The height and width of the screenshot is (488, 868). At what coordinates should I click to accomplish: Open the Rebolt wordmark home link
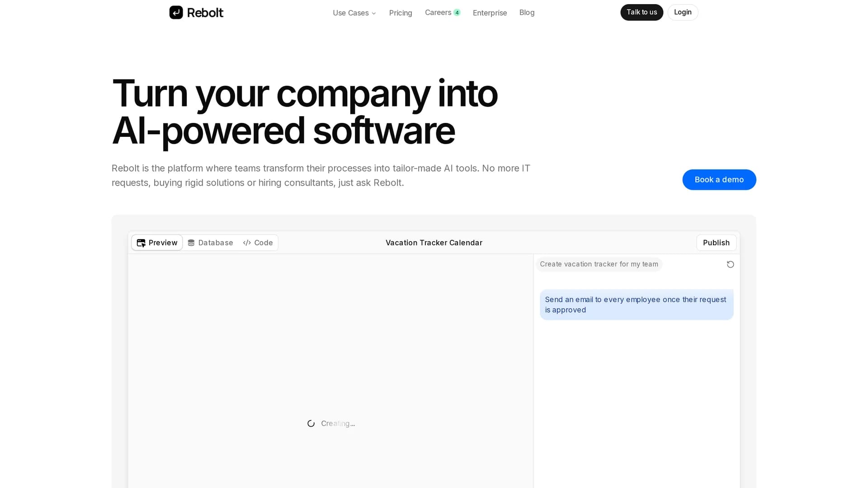pyautogui.click(x=205, y=13)
